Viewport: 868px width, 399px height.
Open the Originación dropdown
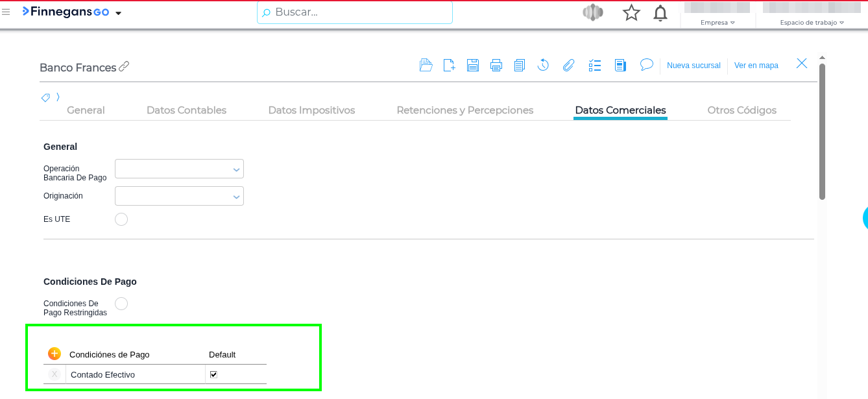click(179, 196)
